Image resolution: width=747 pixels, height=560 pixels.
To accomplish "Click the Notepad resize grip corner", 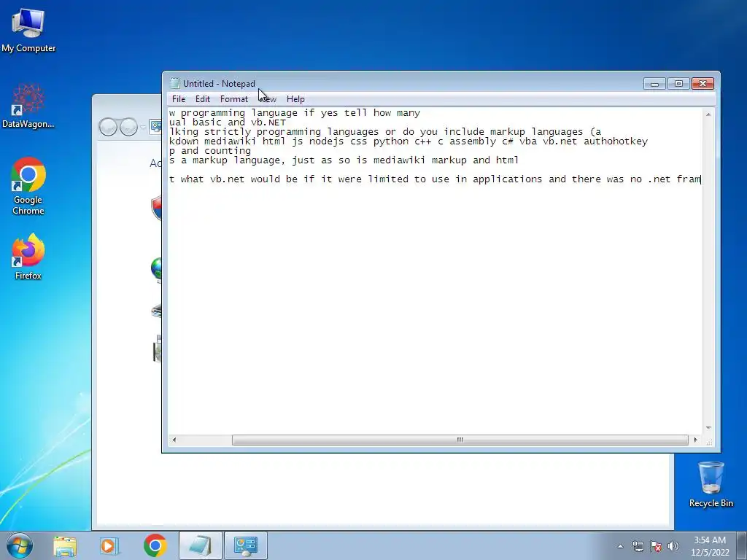I will point(709,441).
